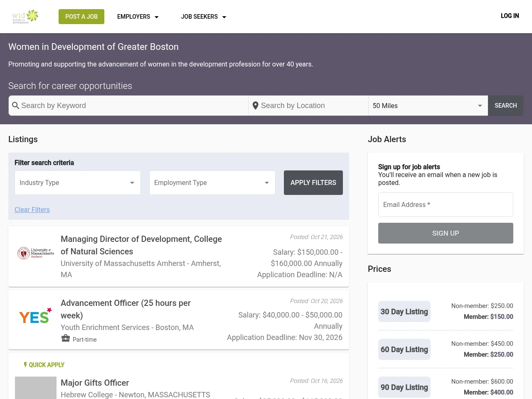Click 'Posted: Oct 16, 2026' date
The image size is (532, 399).
316,381
